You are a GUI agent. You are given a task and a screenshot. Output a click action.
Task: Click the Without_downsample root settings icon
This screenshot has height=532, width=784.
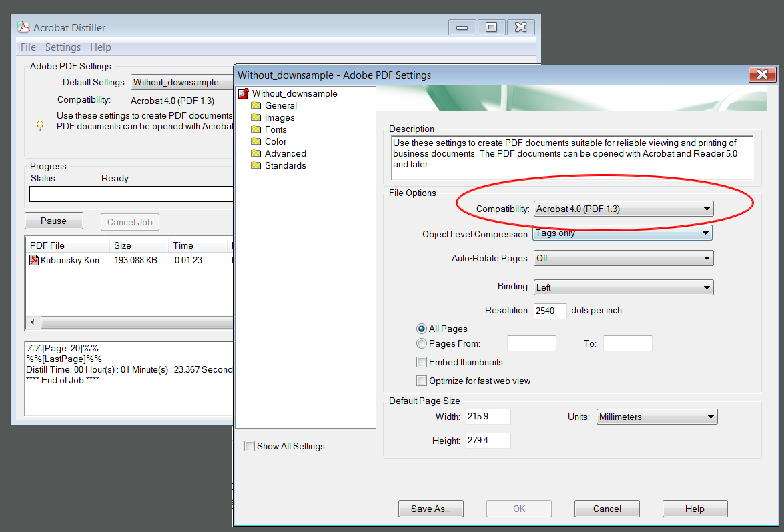[x=244, y=93]
